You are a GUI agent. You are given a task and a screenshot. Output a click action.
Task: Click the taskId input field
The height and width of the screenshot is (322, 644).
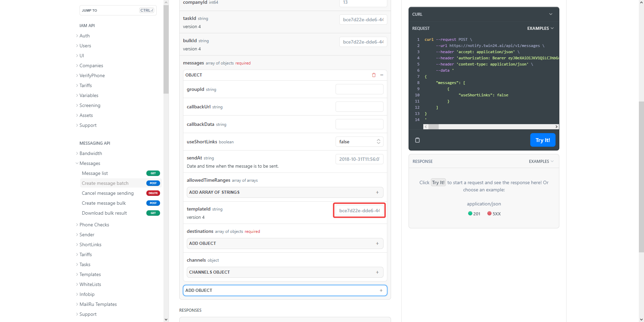363,20
